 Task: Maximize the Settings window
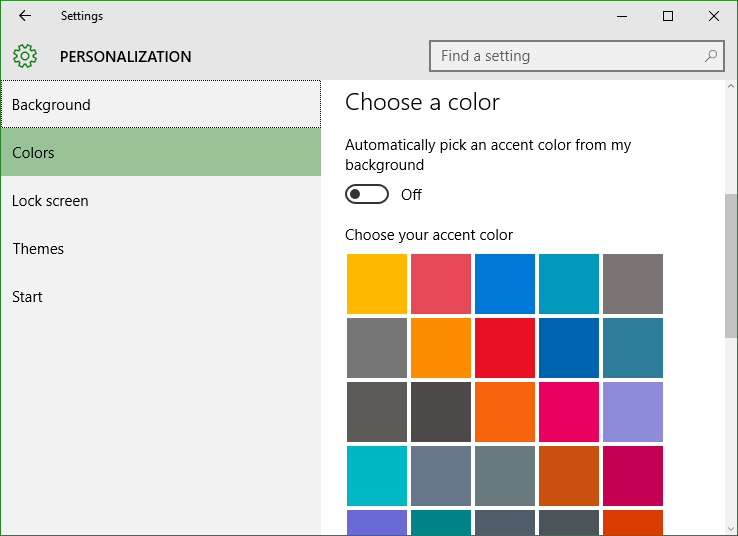[x=667, y=16]
